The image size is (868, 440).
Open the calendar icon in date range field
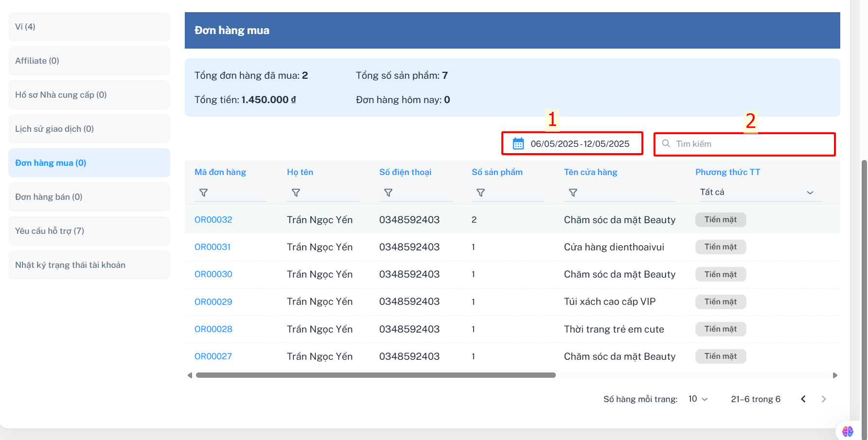[x=518, y=144]
